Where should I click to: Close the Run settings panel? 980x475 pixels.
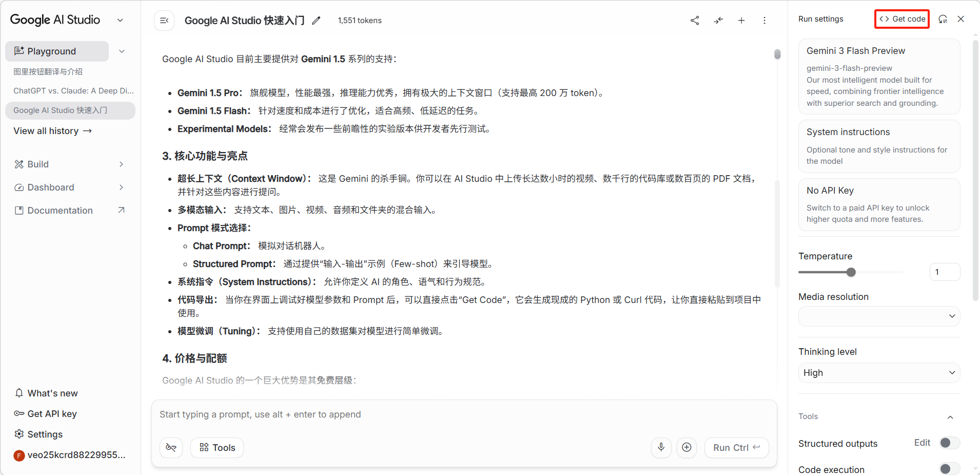coord(961,19)
